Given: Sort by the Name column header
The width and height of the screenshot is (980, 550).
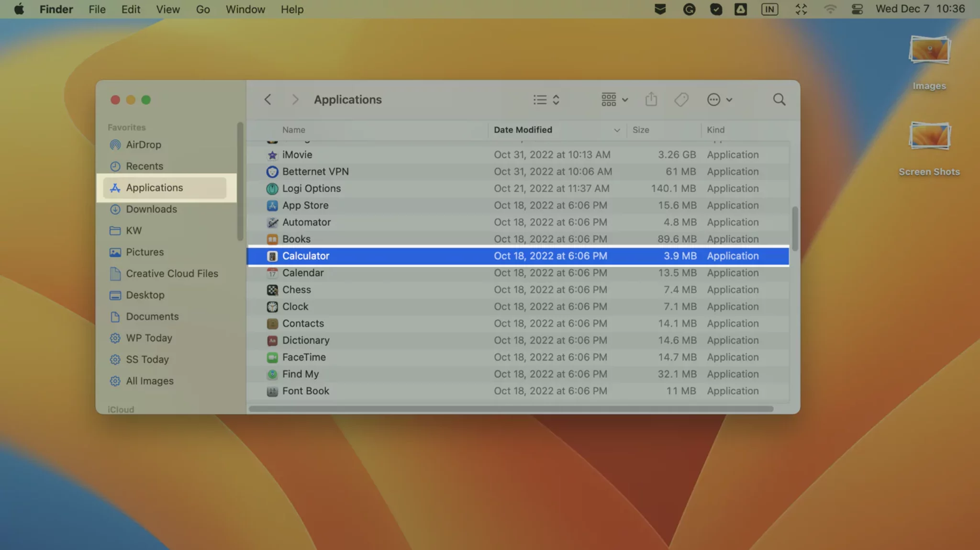Looking at the screenshot, I should [293, 130].
